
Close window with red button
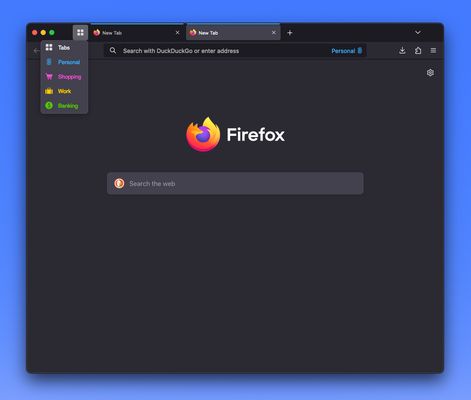[35, 33]
